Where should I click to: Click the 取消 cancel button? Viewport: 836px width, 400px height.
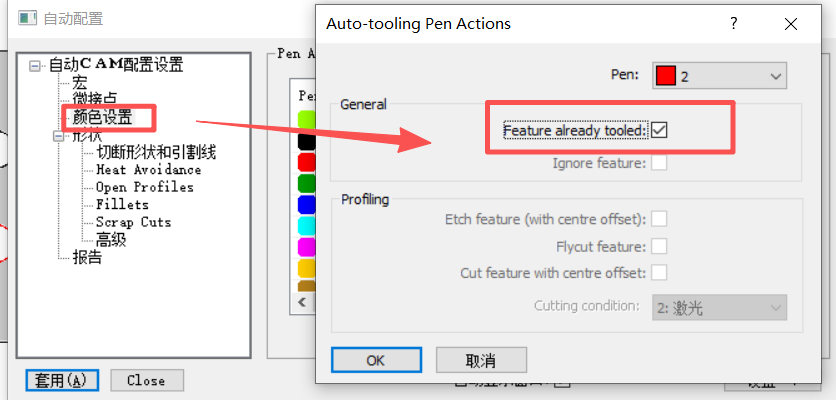pyautogui.click(x=481, y=360)
